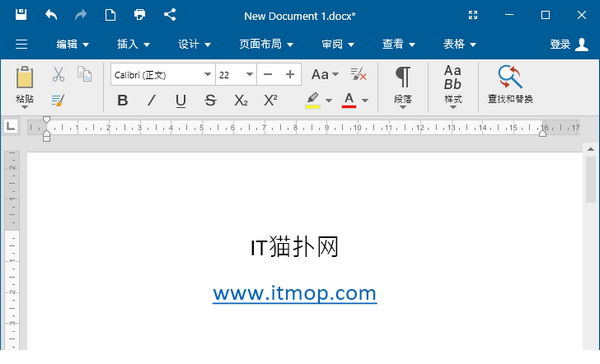Click the IT猫扑网 heading text
This screenshot has height=364, width=600.
coord(294,247)
